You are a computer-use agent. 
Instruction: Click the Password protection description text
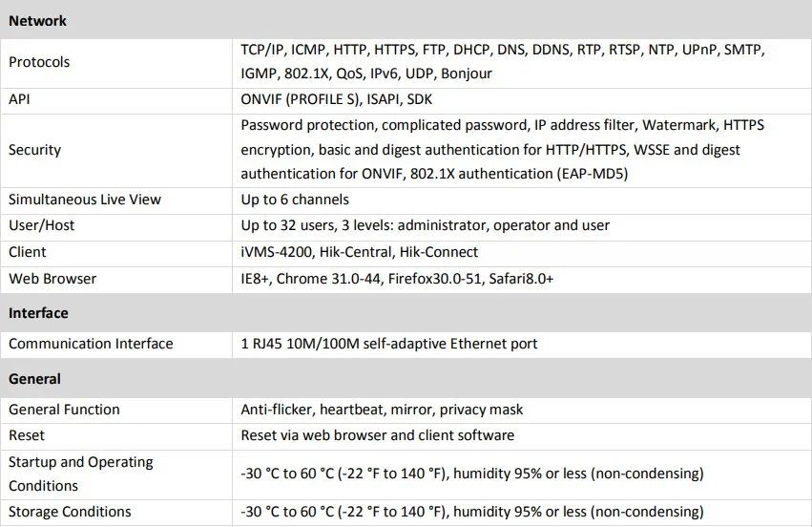point(502,150)
